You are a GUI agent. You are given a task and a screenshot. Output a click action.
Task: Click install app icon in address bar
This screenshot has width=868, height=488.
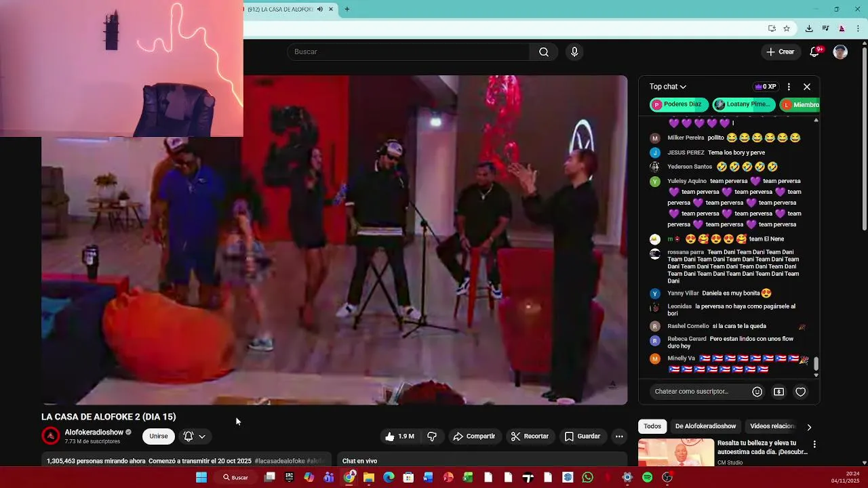772,28
